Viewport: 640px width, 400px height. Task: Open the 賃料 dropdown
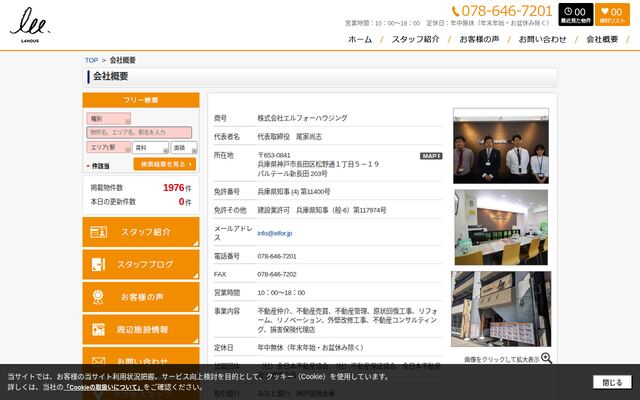[x=150, y=147]
